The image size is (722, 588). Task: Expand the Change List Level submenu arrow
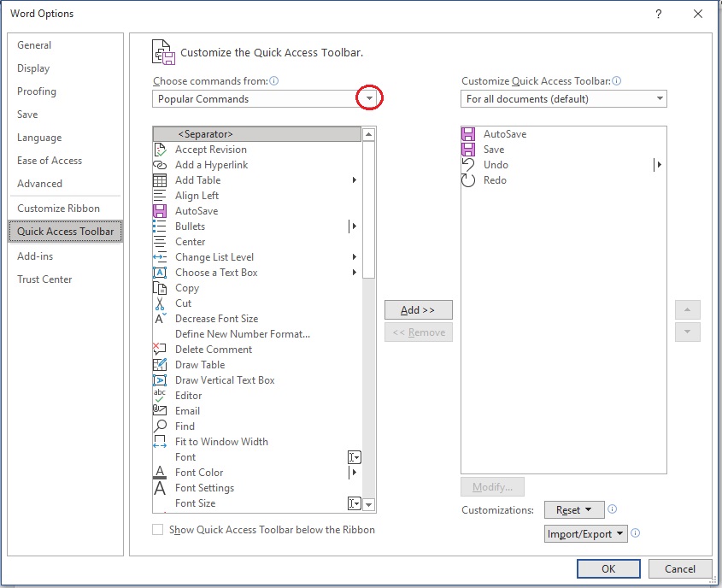coord(354,257)
